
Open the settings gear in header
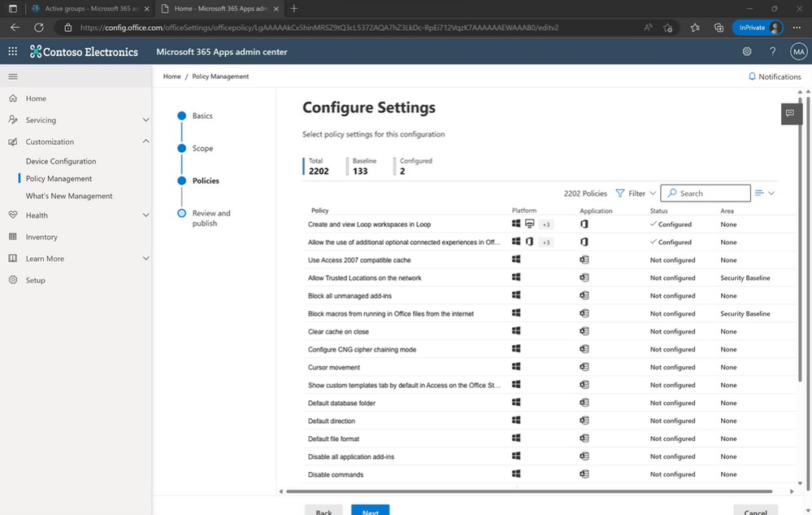(747, 51)
